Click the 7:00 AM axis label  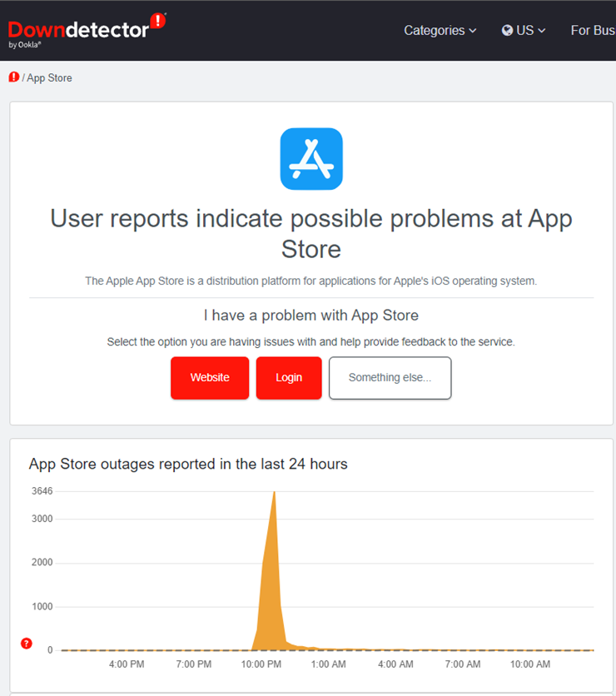[463, 664]
